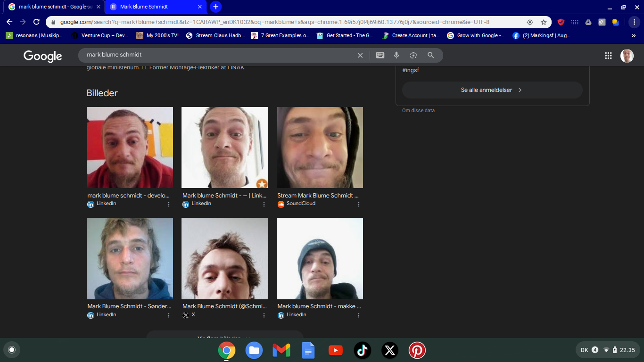Open the Google apps grid

tap(608, 56)
